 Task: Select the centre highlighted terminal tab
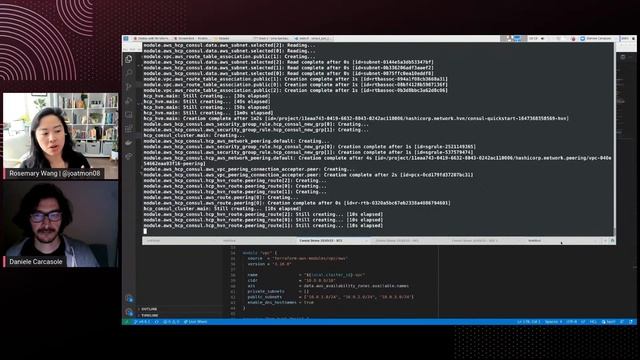(333, 241)
